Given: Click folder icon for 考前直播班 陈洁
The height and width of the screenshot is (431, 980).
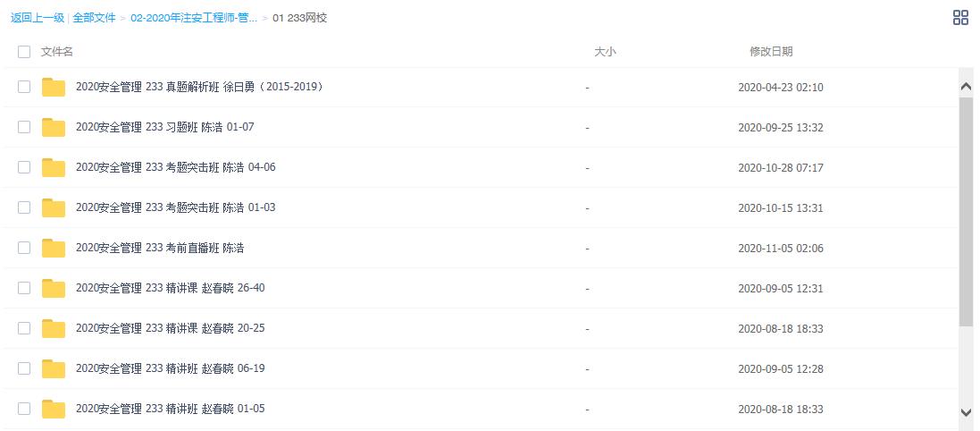Looking at the screenshot, I should pyautogui.click(x=54, y=249).
